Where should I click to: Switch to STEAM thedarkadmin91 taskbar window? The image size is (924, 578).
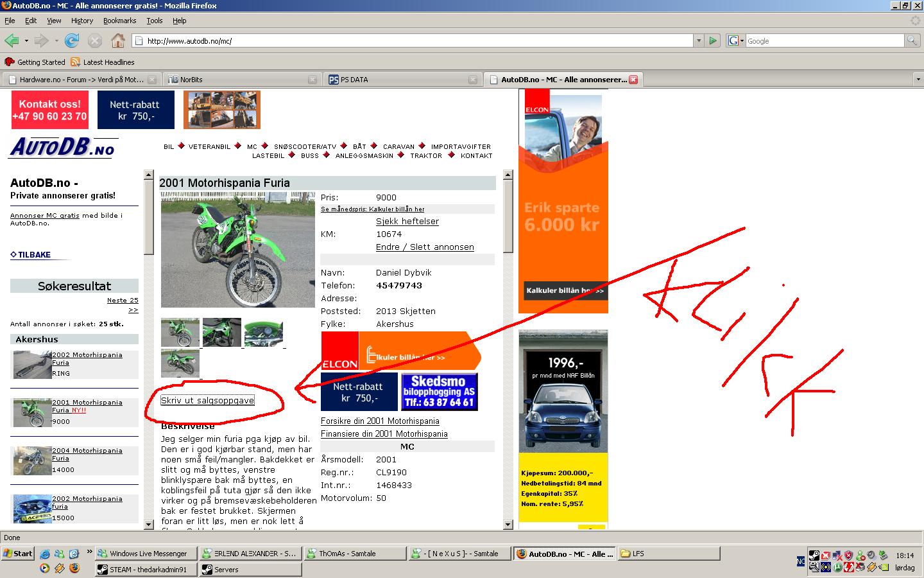click(147, 570)
